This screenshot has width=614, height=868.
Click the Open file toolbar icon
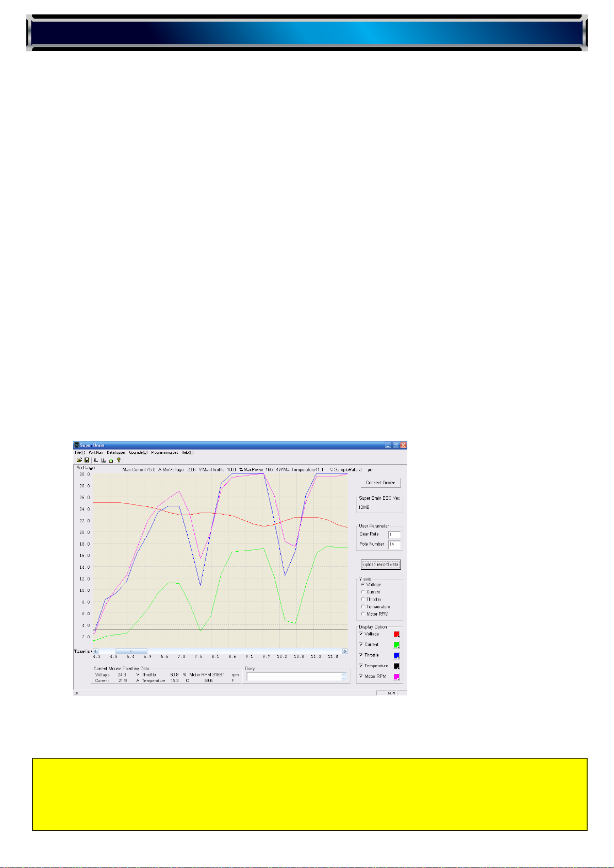pos(79,460)
